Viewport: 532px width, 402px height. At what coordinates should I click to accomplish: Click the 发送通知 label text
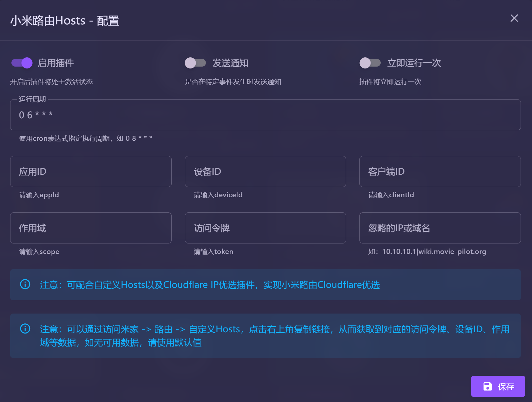[x=230, y=63]
